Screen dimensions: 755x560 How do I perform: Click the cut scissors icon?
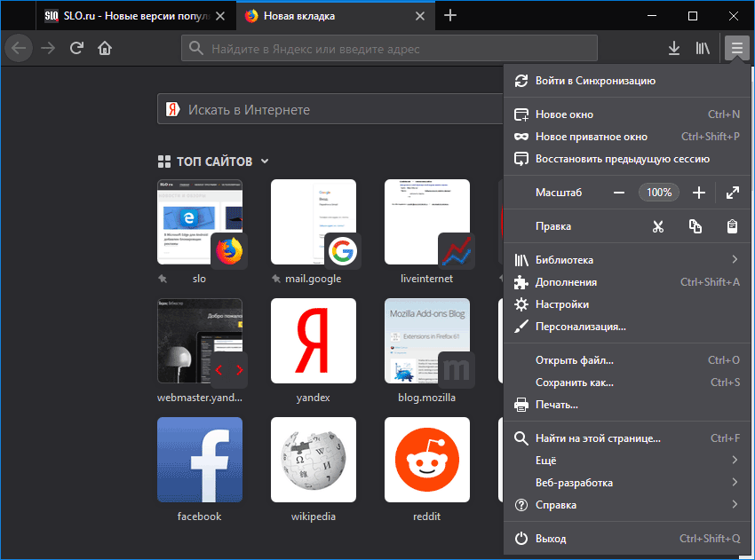[657, 226]
